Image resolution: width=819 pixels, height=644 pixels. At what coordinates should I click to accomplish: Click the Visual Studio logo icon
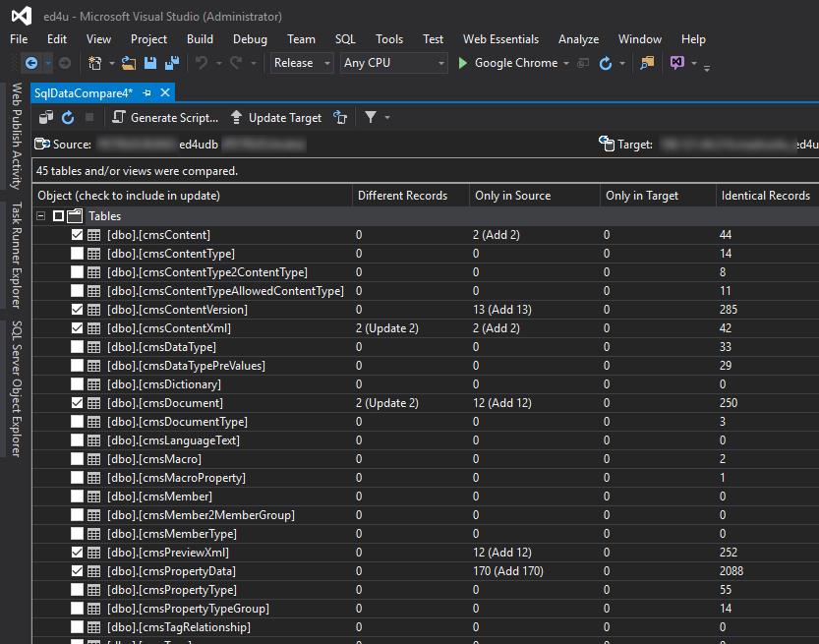tap(22, 16)
